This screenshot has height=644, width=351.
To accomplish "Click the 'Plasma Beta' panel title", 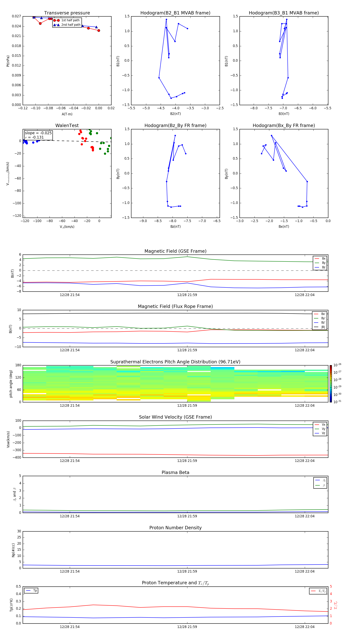I will pyautogui.click(x=175, y=472).
